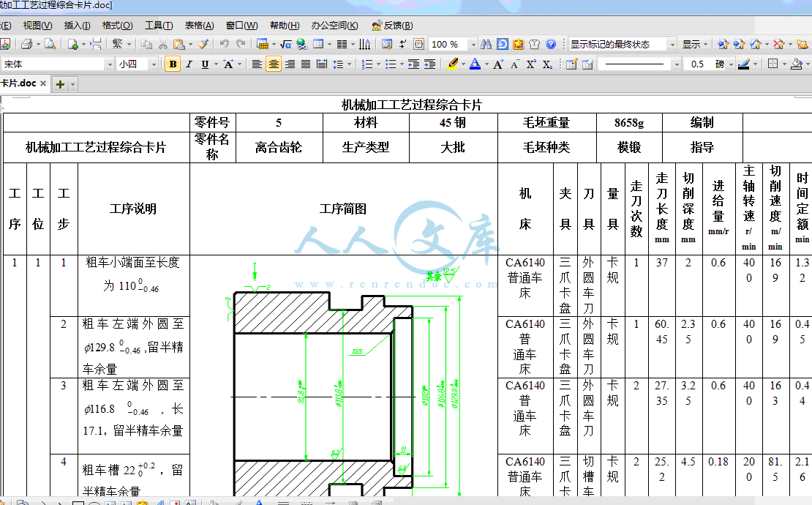Viewport: 812px width, 505px height.
Task: Create a new document with the toolbar icon
Action: (73, 45)
